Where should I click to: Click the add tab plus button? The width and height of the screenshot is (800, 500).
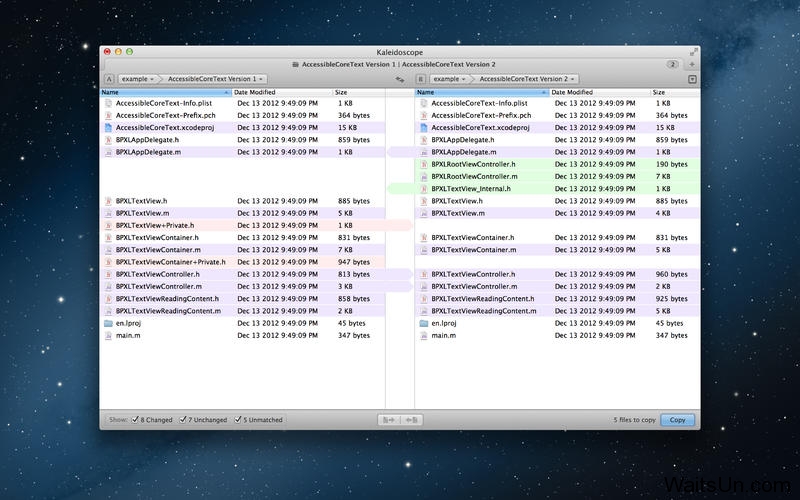click(692, 64)
